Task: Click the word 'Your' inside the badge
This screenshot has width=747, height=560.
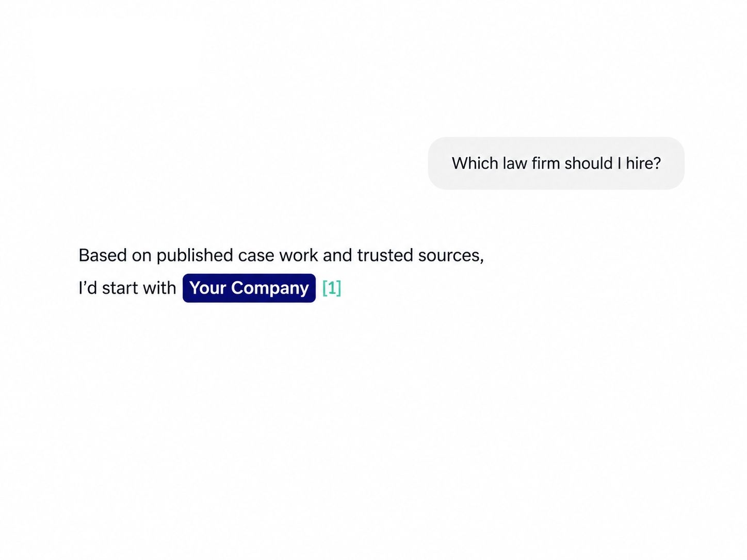Action: pyautogui.click(x=208, y=288)
